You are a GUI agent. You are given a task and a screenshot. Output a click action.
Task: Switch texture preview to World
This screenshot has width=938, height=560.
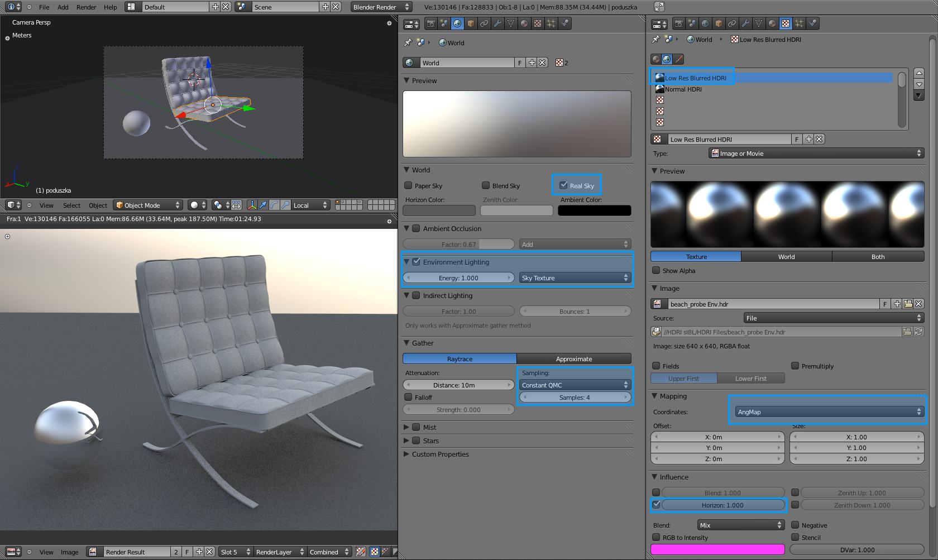point(786,256)
